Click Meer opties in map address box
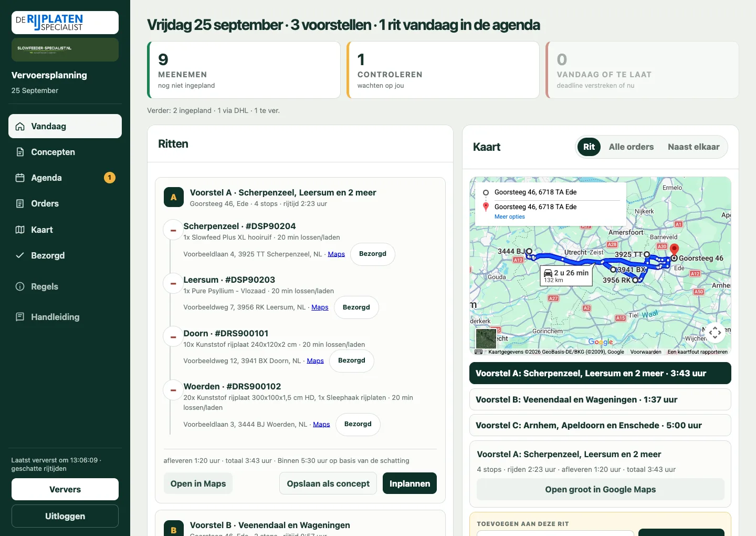 point(510,217)
